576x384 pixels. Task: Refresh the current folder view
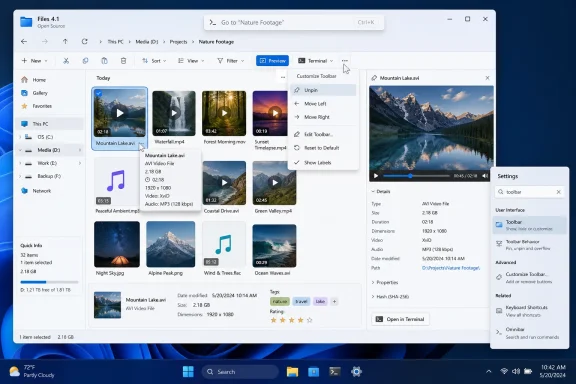pyautogui.click(x=84, y=42)
